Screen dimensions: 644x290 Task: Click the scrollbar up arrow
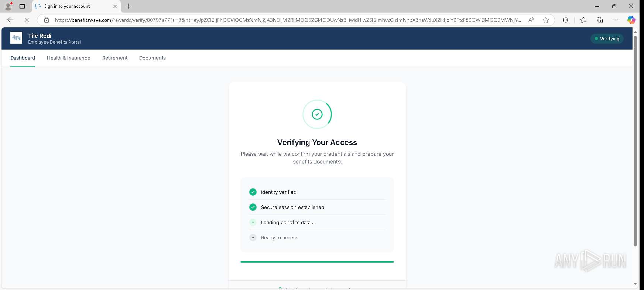click(x=635, y=32)
